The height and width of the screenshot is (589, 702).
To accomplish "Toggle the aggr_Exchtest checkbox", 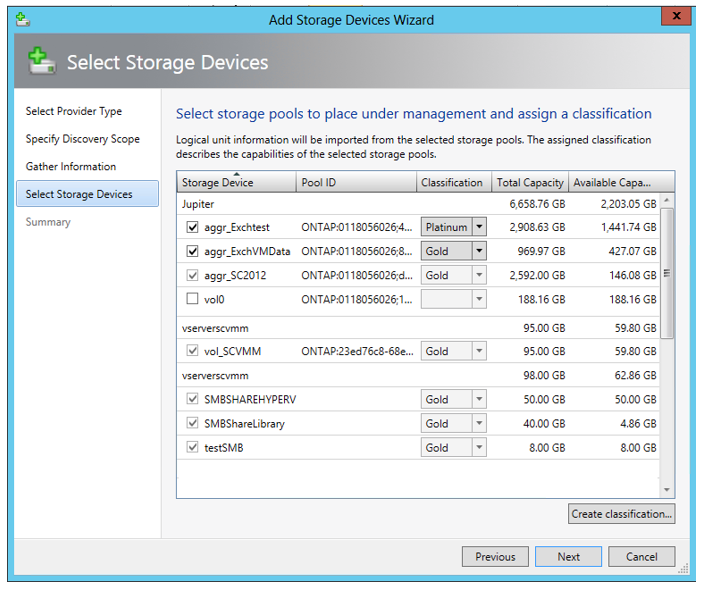I will tap(192, 227).
